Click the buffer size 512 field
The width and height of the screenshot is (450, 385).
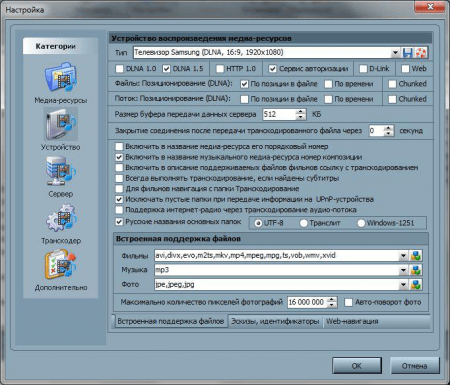(279, 114)
